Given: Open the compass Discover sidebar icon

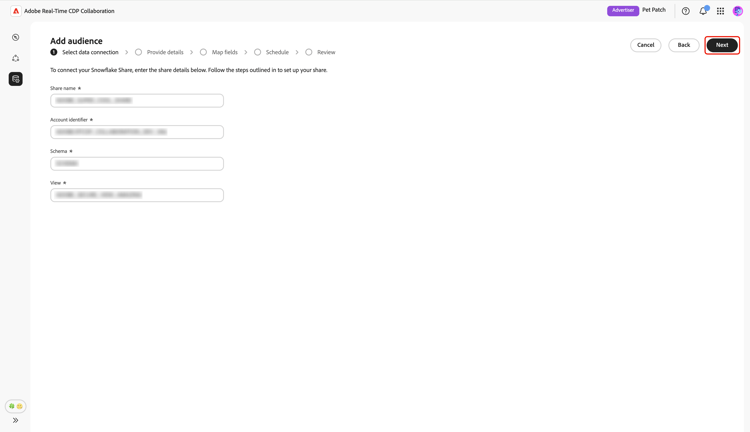Looking at the screenshot, I should (16, 37).
